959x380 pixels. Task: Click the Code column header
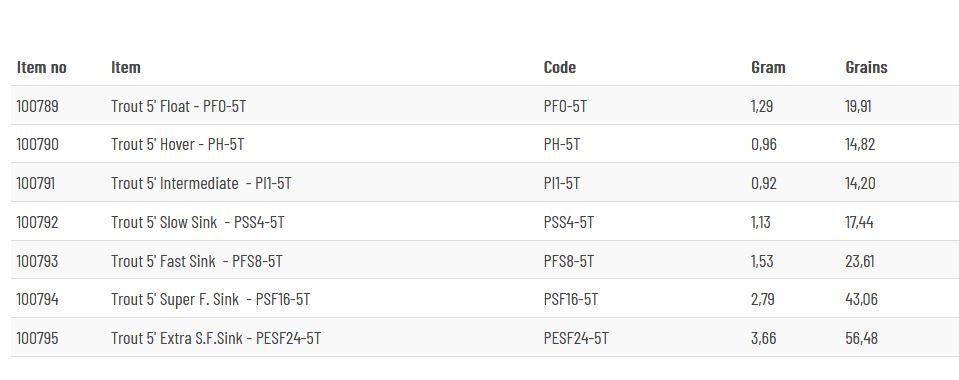point(560,67)
